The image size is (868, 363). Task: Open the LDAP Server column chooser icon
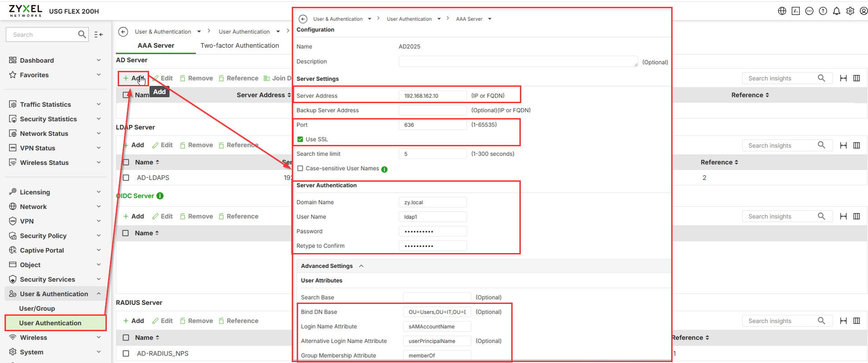click(x=857, y=145)
